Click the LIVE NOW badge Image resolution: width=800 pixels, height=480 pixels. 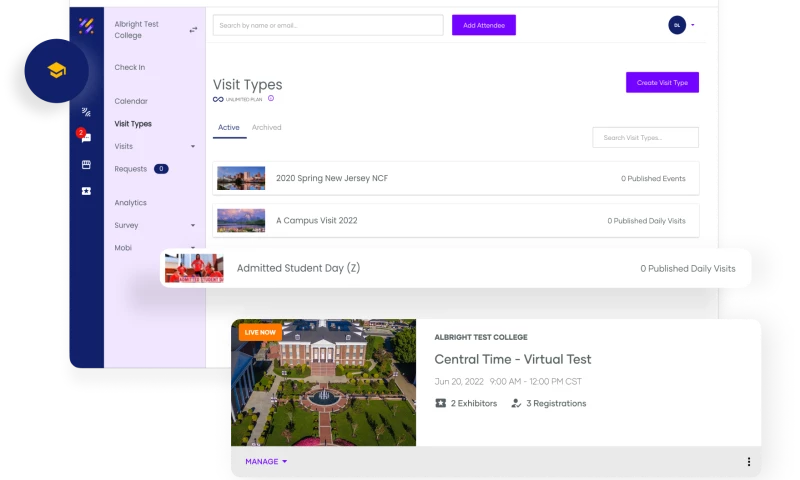coord(260,332)
